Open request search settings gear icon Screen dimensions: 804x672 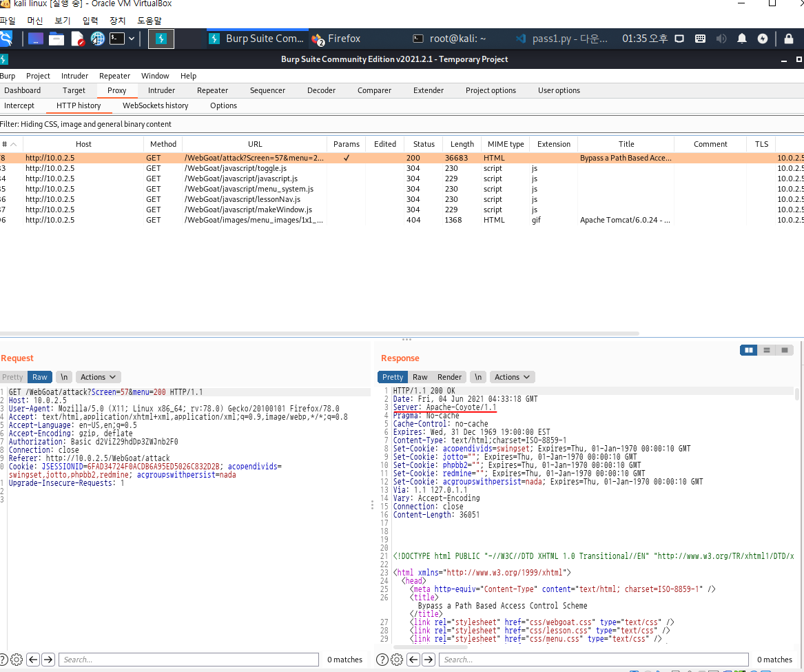coord(17,660)
